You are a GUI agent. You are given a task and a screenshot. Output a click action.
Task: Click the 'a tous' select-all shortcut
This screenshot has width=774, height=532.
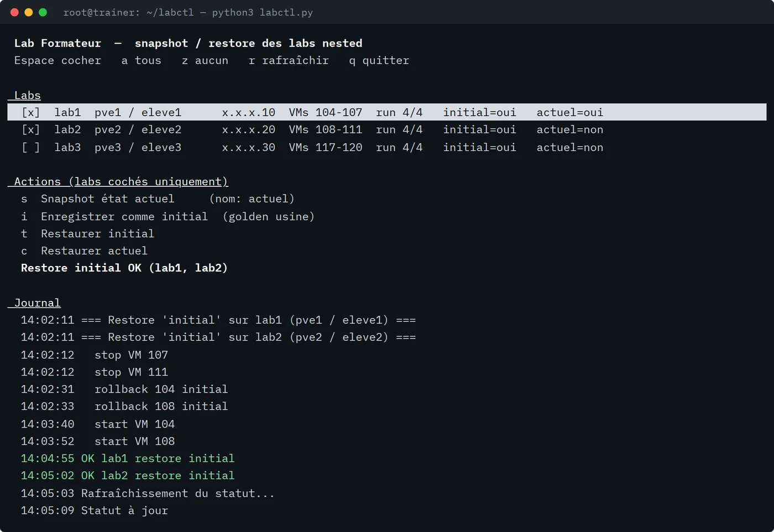[142, 60]
